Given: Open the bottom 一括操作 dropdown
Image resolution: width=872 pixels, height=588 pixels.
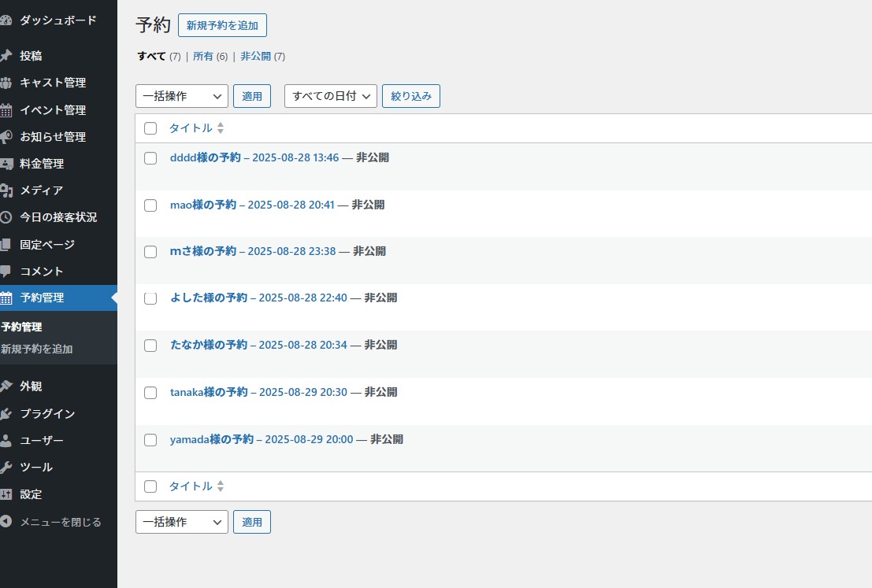Looking at the screenshot, I should coord(181,522).
